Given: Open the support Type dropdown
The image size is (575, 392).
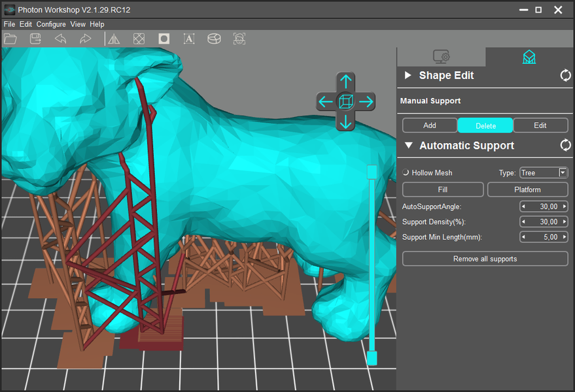Looking at the screenshot, I should coord(544,172).
